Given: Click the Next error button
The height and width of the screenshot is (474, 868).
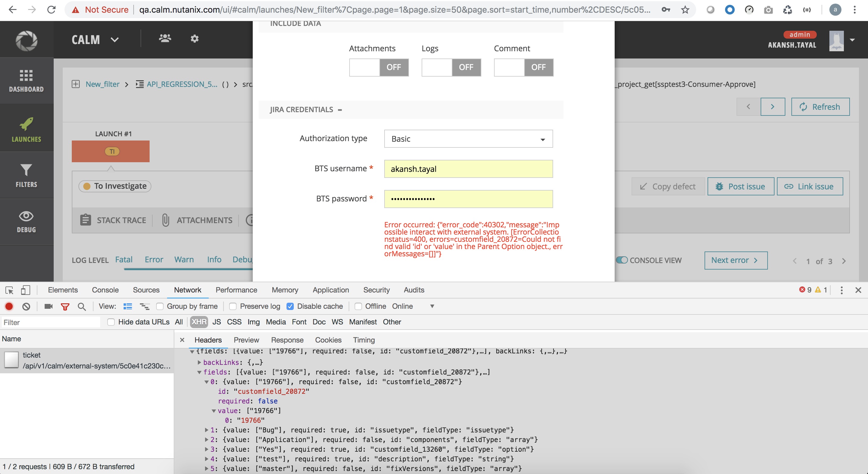Looking at the screenshot, I should (736, 260).
